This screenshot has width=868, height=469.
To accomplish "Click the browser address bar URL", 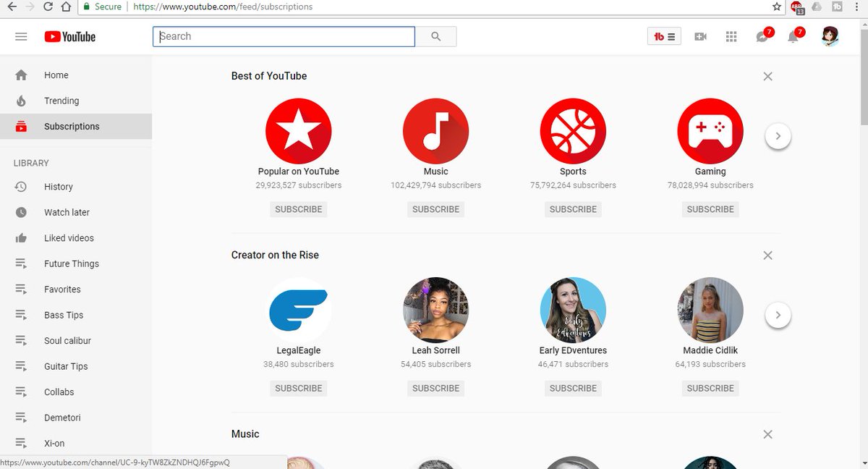I will [223, 7].
